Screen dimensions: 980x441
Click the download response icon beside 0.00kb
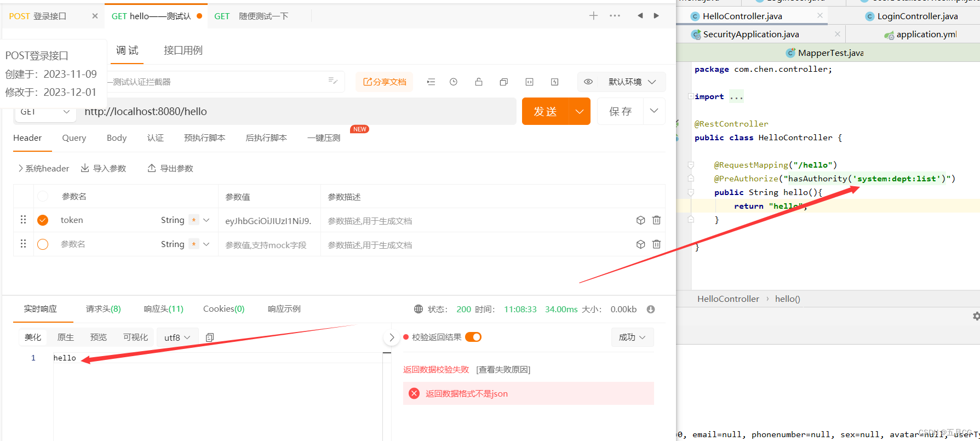coord(651,309)
